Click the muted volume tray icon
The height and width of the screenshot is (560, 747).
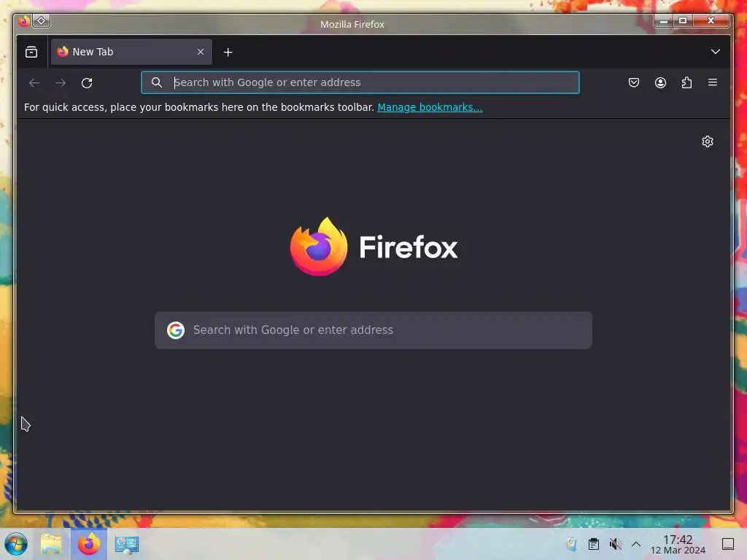pyautogui.click(x=615, y=544)
